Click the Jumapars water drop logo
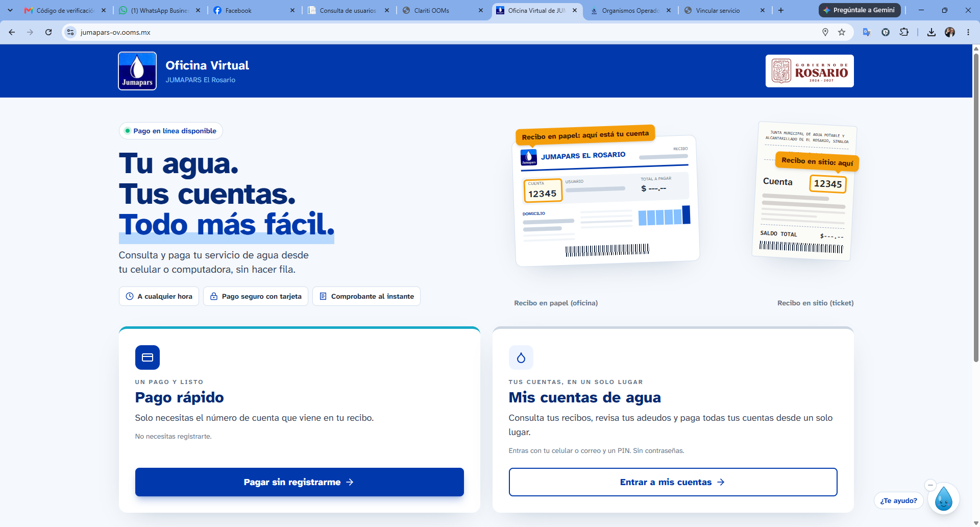The width and height of the screenshot is (980, 527). pos(137,71)
